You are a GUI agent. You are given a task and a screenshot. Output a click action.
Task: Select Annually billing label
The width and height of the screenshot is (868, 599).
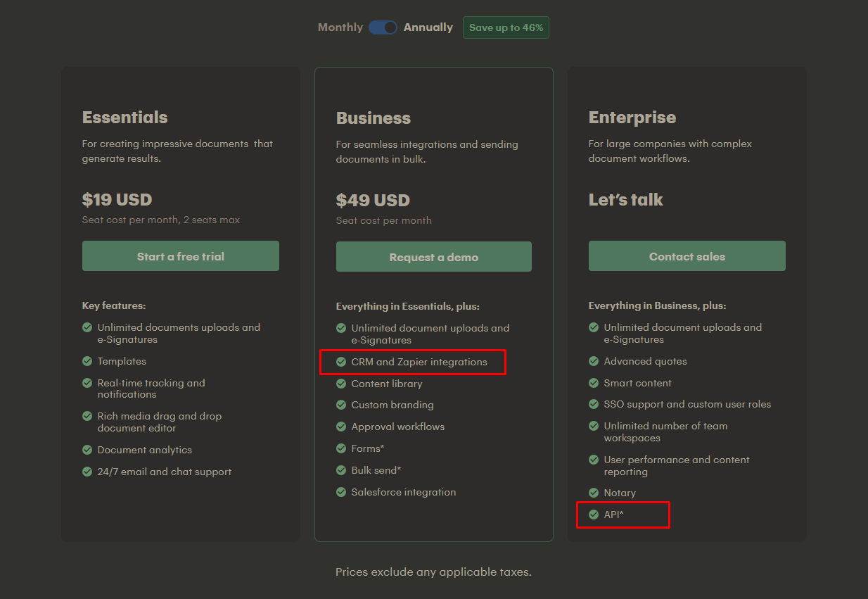pos(428,27)
